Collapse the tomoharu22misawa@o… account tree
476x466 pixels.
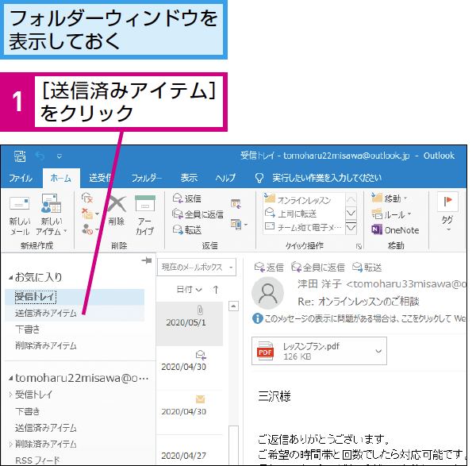pos(10,378)
